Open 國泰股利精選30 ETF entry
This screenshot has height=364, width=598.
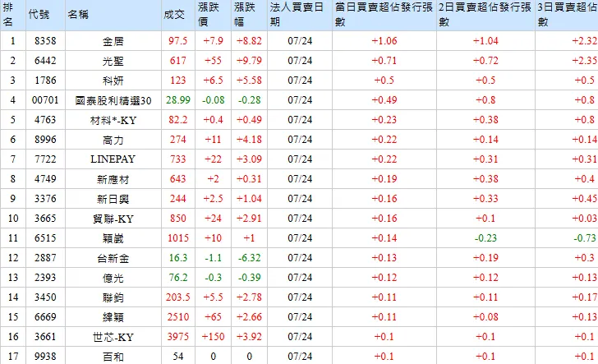[113, 100]
